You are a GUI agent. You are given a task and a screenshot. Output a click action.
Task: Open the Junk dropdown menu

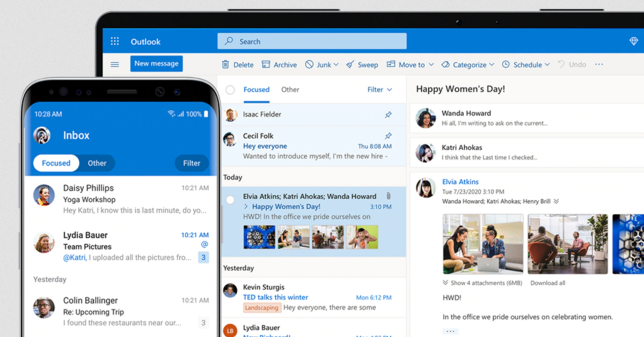(x=322, y=64)
